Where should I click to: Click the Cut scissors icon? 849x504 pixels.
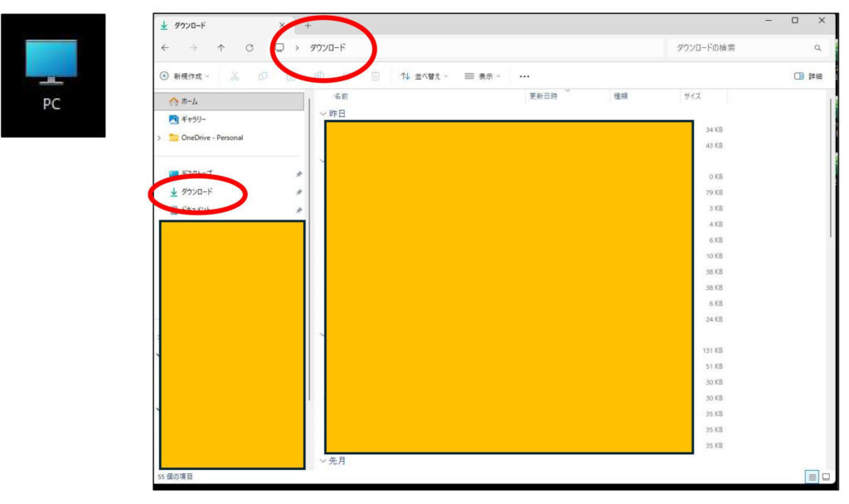pos(235,76)
